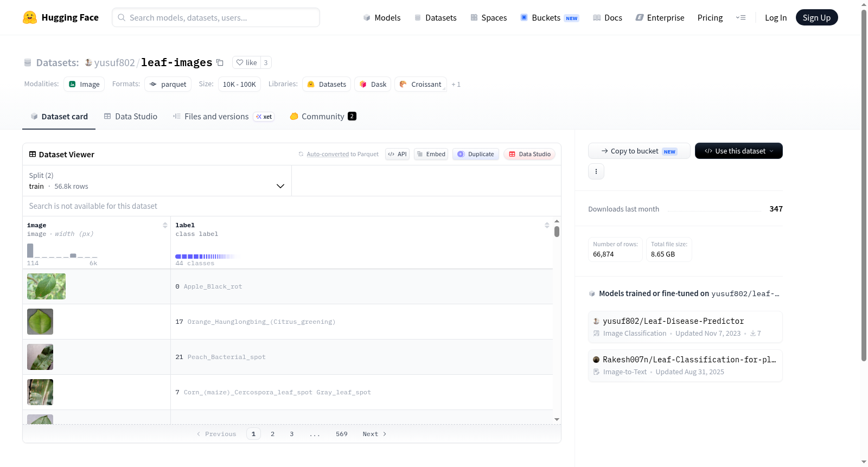Focus the search models, datasets, users field
Image resolution: width=868 pixels, height=467 pixels.
point(216,17)
